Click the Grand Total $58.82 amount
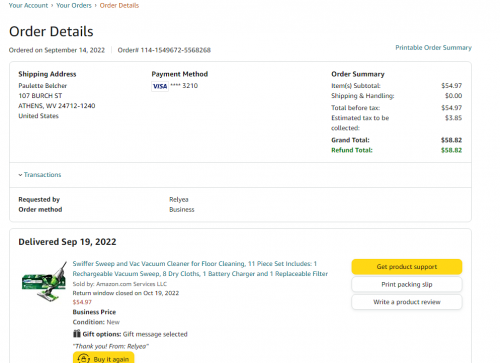 pyautogui.click(x=451, y=140)
